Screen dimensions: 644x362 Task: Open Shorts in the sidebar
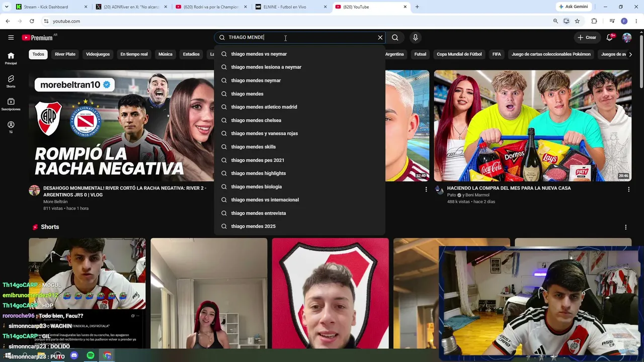point(11,81)
